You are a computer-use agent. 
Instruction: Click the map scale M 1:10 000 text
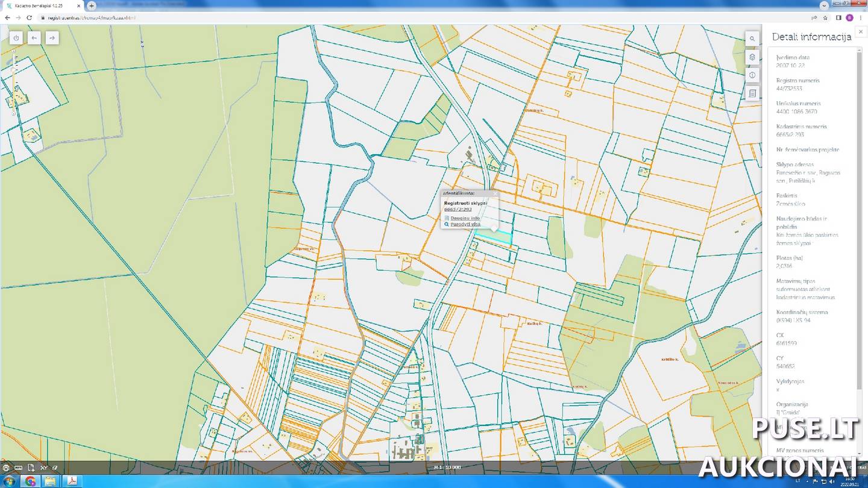(447, 468)
